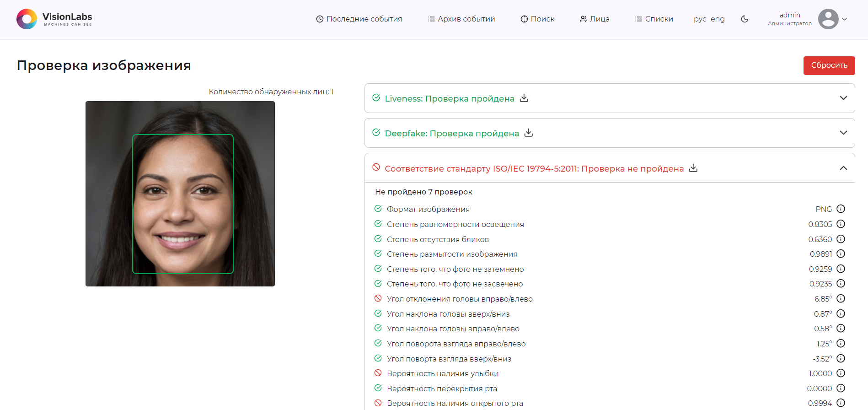This screenshot has width=868, height=410.
Task: Show info for взгляда вправо/влево
Action: (x=841, y=344)
